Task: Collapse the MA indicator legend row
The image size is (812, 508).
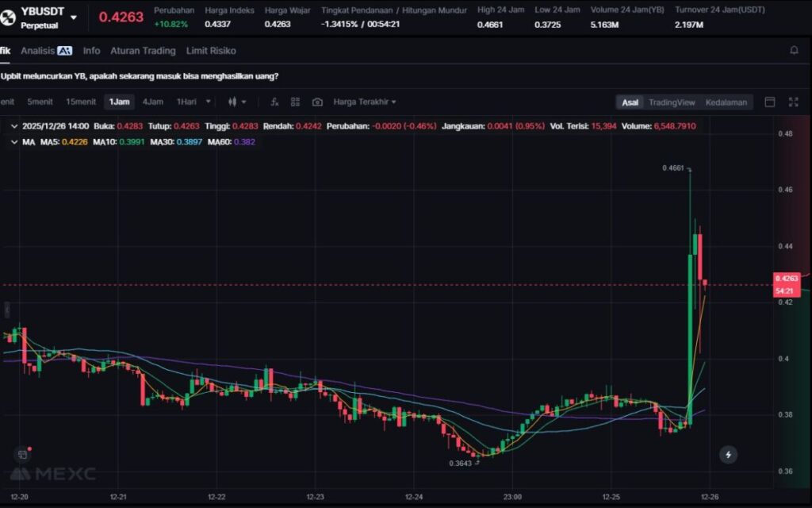Action: point(13,141)
